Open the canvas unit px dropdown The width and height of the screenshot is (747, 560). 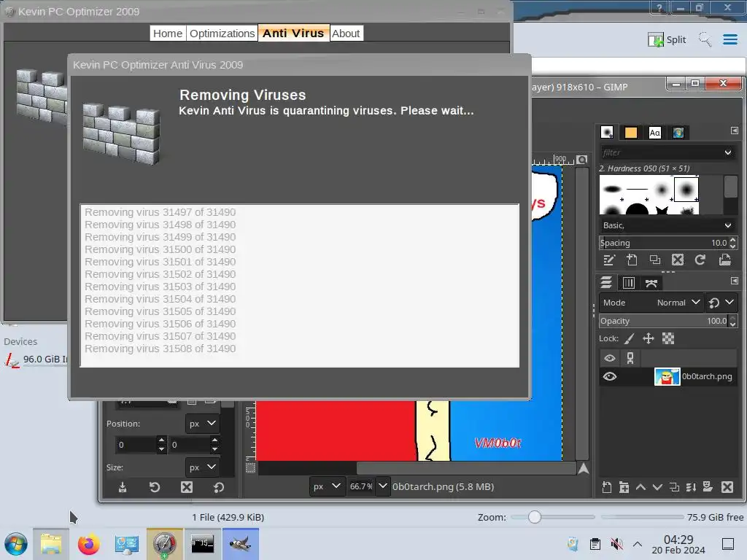tap(327, 486)
